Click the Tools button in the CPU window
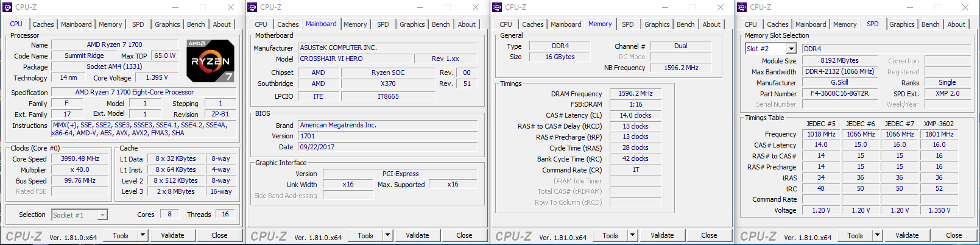The height and width of the screenshot is (245, 980). point(121,235)
